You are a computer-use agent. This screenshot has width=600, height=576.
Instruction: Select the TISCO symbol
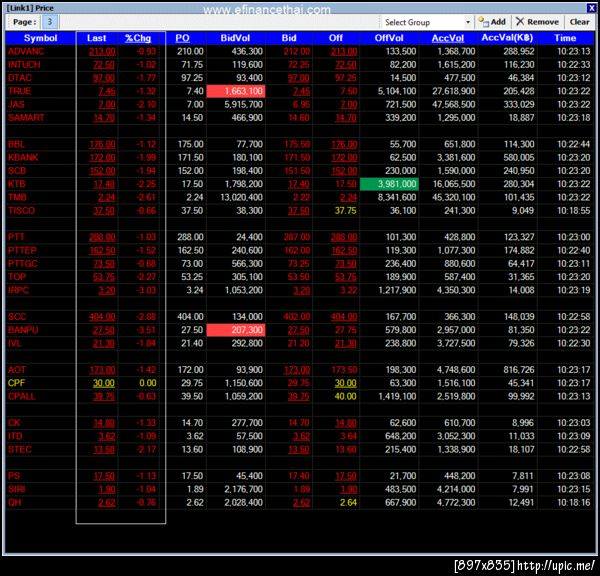(21, 210)
